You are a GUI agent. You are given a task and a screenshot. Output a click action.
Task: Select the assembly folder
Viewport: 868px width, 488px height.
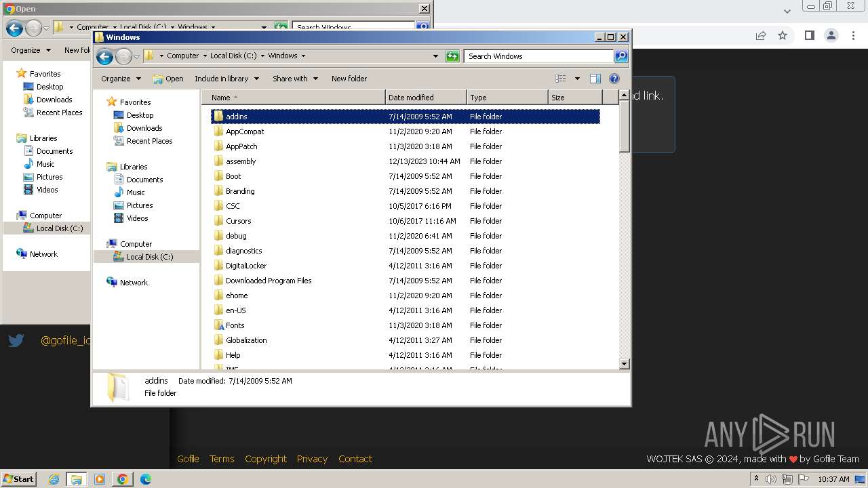[x=241, y=161]
